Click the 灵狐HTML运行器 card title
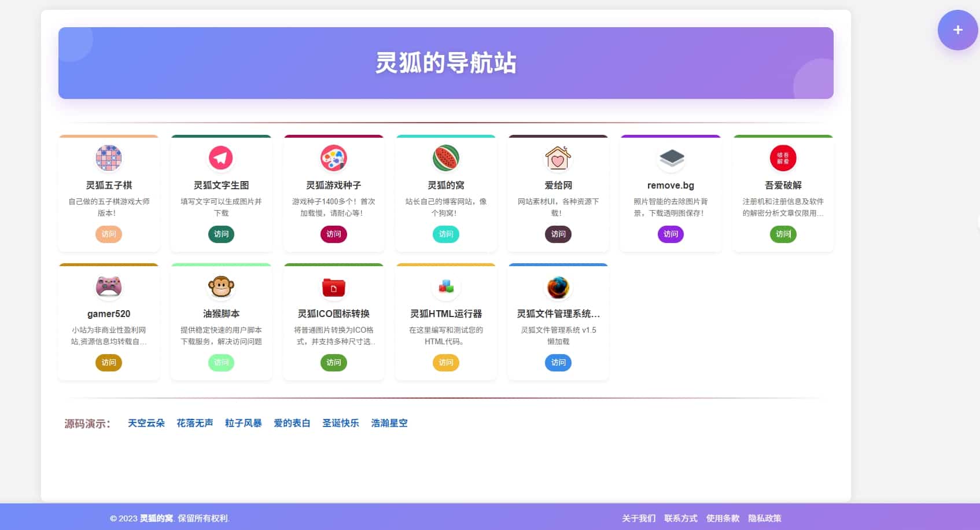The image size is (980, 530). click(446, 314)
